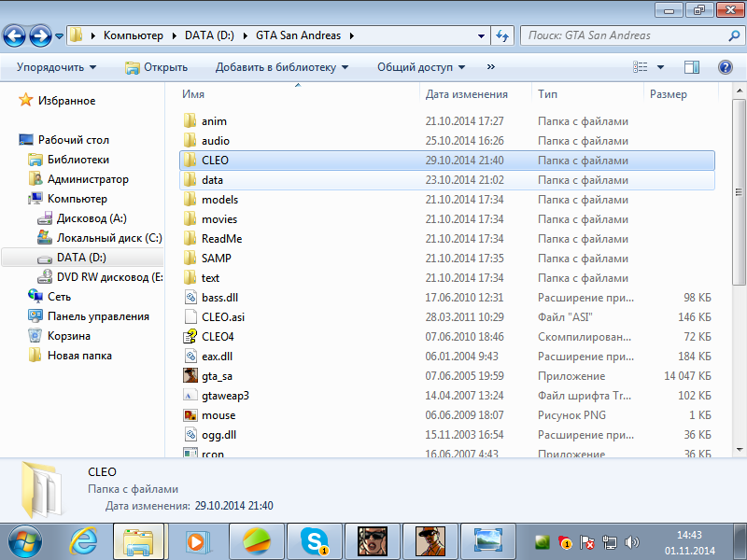Show more toolbar commands chevron

(491, 67)
